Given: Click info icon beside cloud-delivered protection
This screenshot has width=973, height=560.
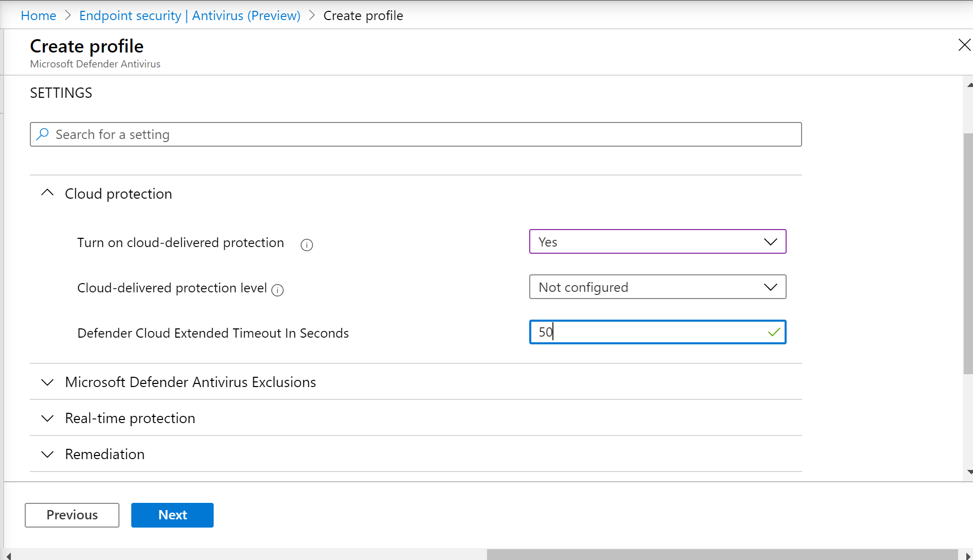Looking at the screenshot, I should (x=307, y=245).
